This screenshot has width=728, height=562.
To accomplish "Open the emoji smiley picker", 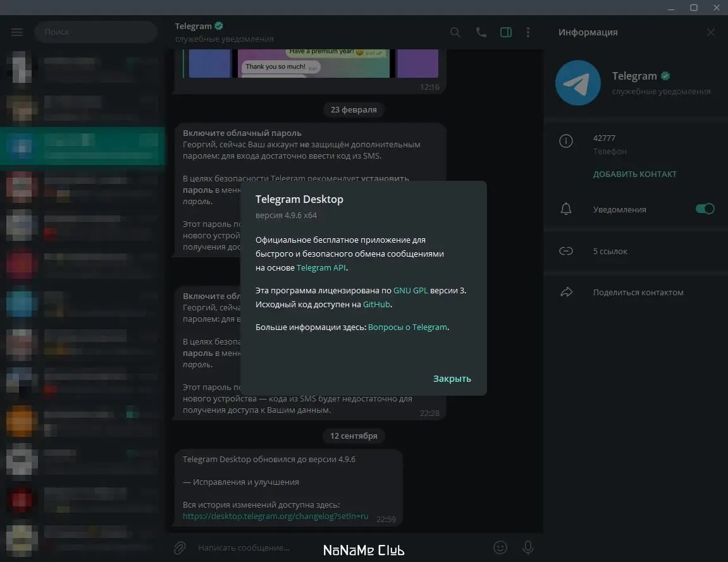I will (x=500, y=547).
